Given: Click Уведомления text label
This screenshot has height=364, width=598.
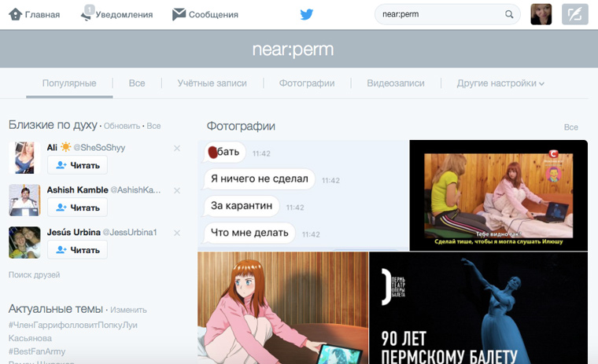Looking at the screenshot, I should pyautogui.click(x=124, y=14).
